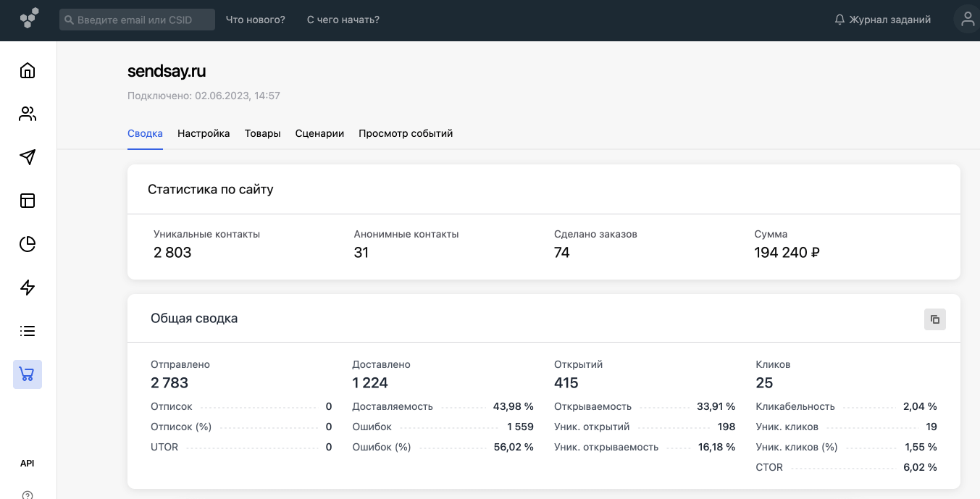Click the Sendsay logo icon
Image resolution: width=980 pixels, height=499 pixels.
click(29, 19)
